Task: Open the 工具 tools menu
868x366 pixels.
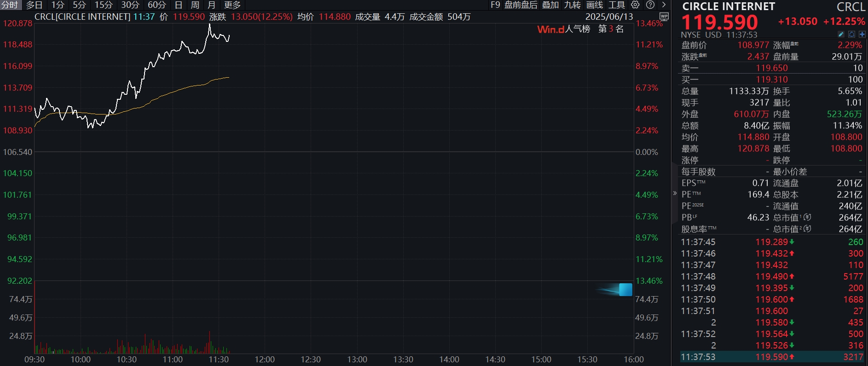Action: (617, 5)
